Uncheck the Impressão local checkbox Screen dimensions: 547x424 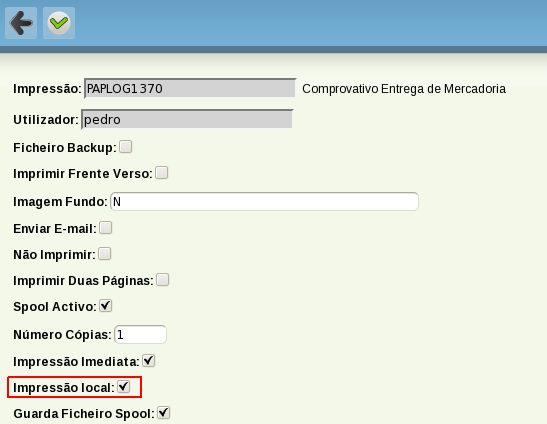(124, 387)
